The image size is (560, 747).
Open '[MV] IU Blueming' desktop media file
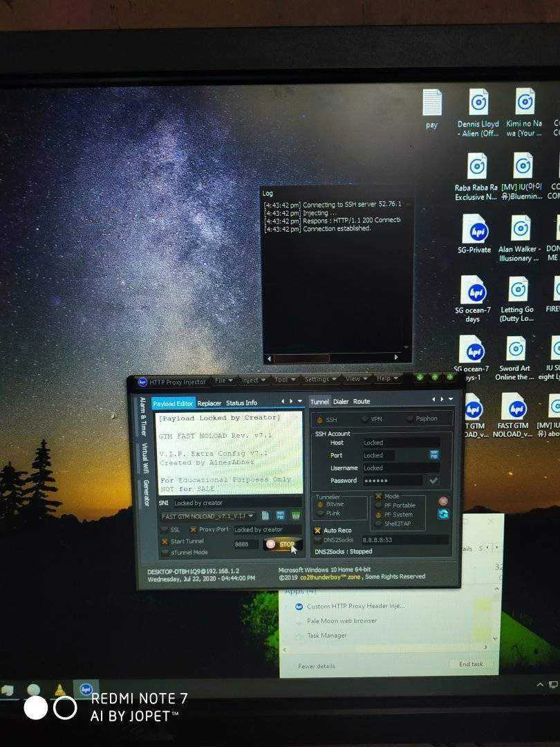522,176
